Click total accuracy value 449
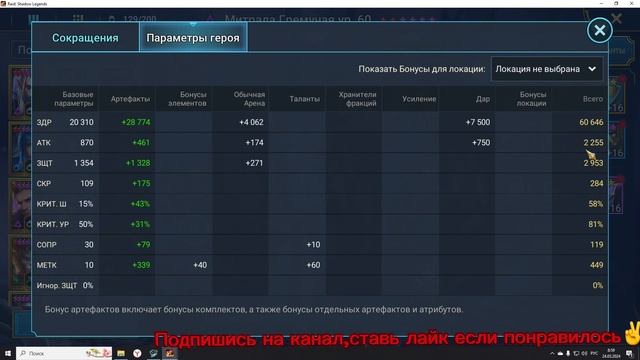The width and height of the screenshot is (640, 360). (x=596, y=265)
